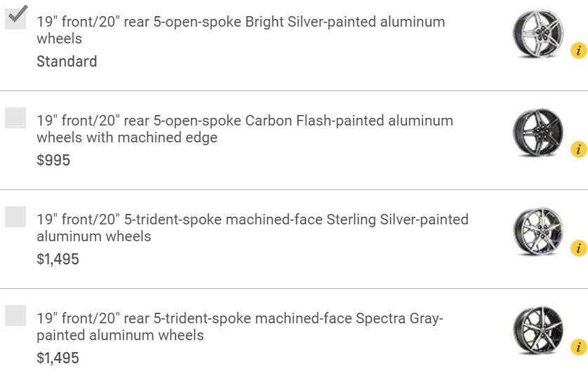Open info icon for Spectra Gray-painted wheels
Viewport: 588px width, 385px height.
(579, 347)
